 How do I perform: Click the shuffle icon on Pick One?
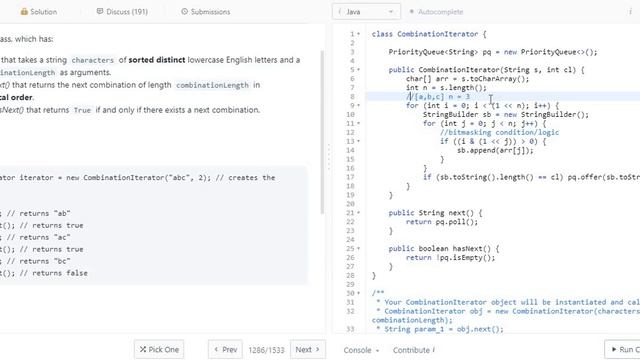click(x=143, y=349)
